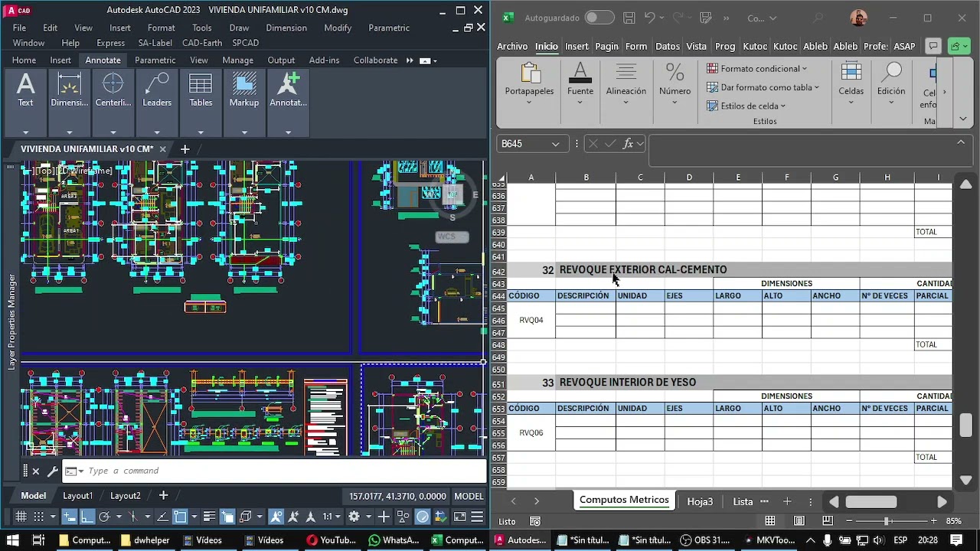The height and width of the screenshot is (551, 980).
Task: Click the Excel Undo icon
Action: click(650, 18)
